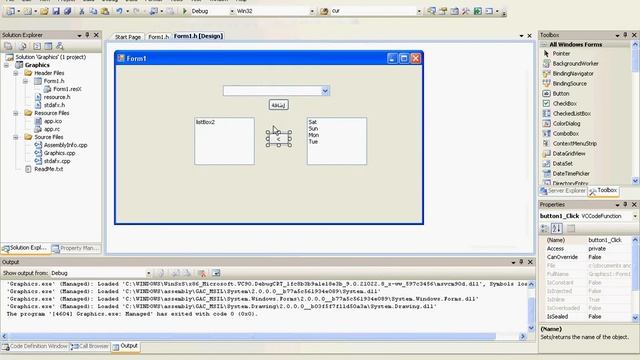Select Graphics.cpp in Solution Explorer
Screen dimensions: 640x360
pos(59,153)
